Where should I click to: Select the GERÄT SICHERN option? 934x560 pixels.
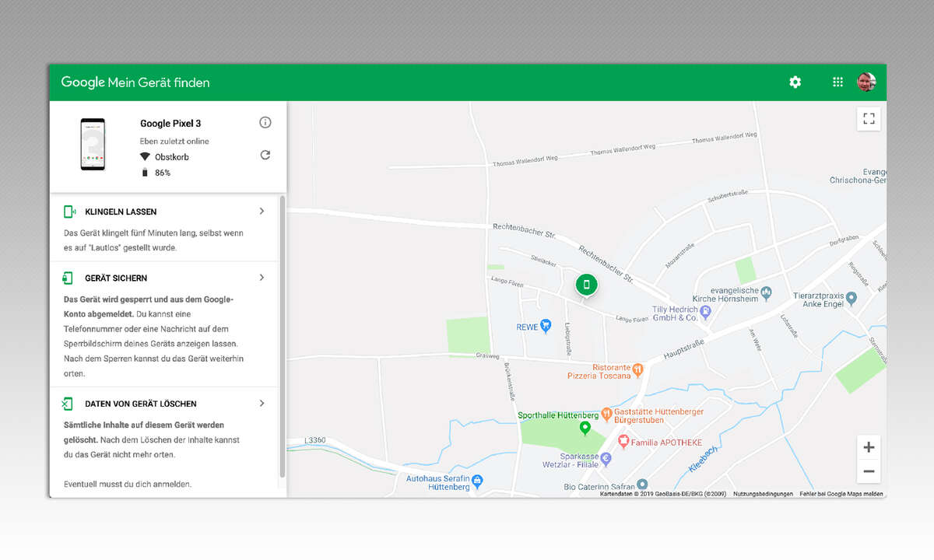(x=116, y=278)
